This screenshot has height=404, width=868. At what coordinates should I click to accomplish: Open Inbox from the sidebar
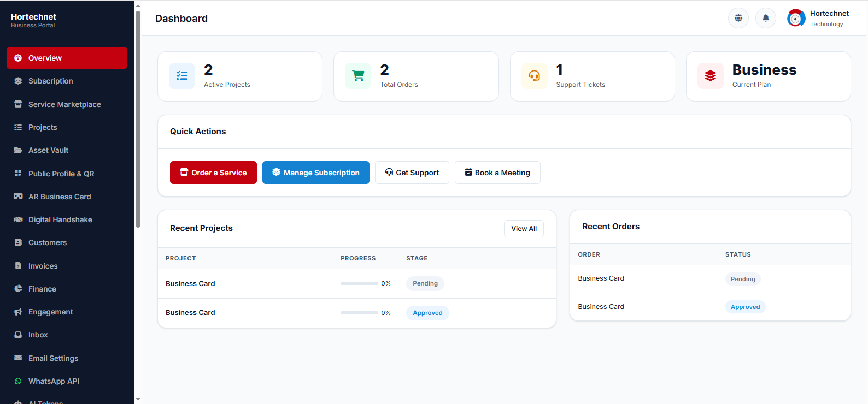pyautogui.click(x=67, y=335)
